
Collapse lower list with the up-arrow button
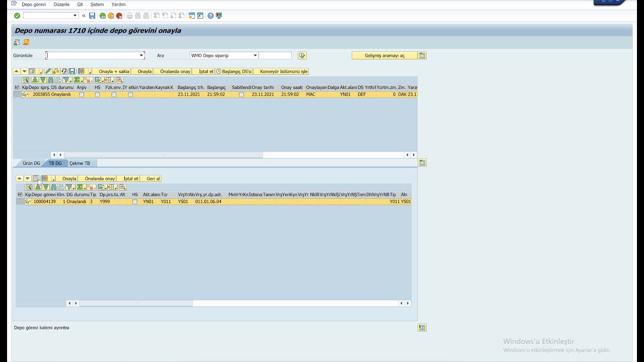click(x=19, y=178)
